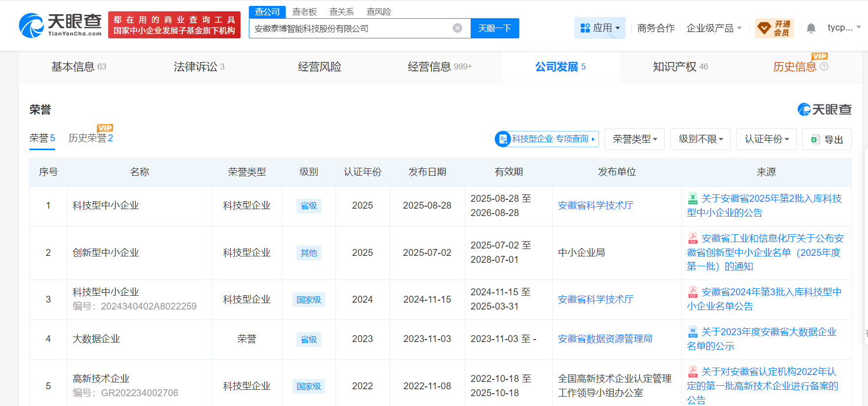Switch to the 查关系 search tab

341,12
